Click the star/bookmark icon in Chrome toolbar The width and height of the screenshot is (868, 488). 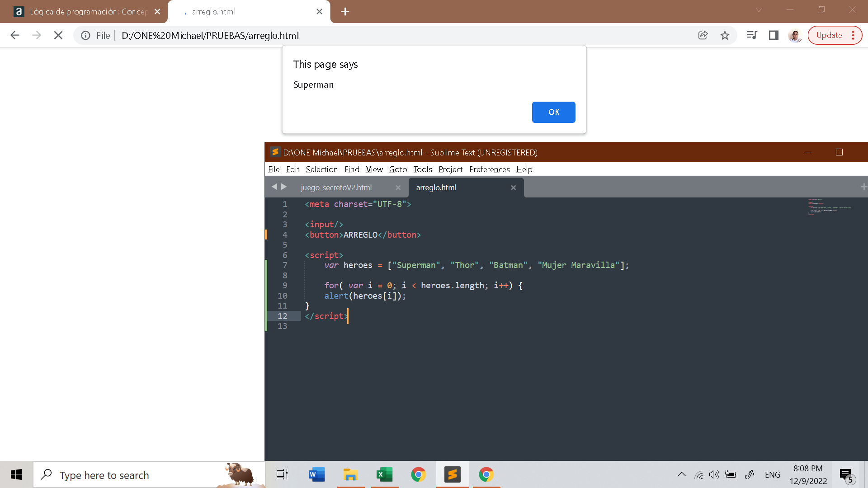coord(724,35)
